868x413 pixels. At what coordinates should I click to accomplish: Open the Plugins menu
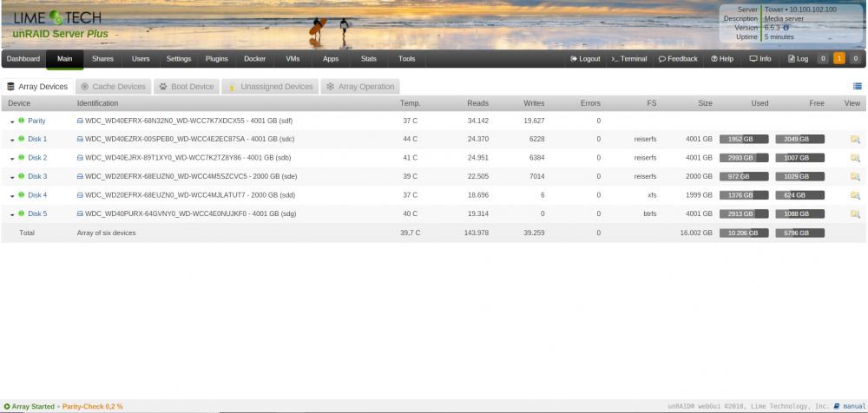click(216, 59)
